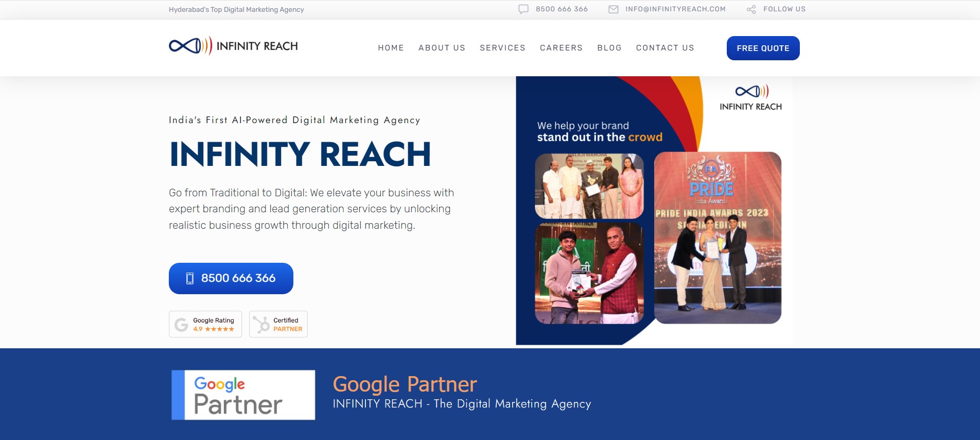
Task: Click the HubSpot certified partner icon
Action: 261,325
